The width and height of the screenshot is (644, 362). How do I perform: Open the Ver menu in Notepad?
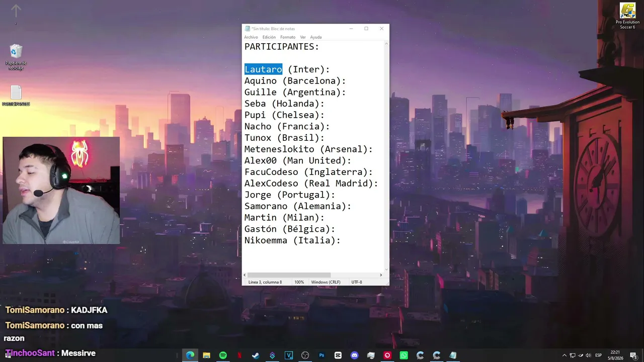(x=303, y=37)
